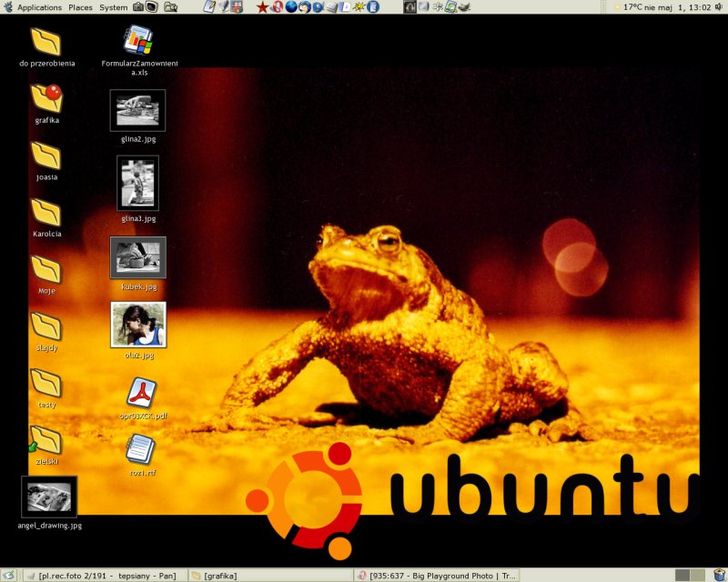Select the rozi.rtf document icon
This screenshot has height=582, width=728.
pos(141,449)
